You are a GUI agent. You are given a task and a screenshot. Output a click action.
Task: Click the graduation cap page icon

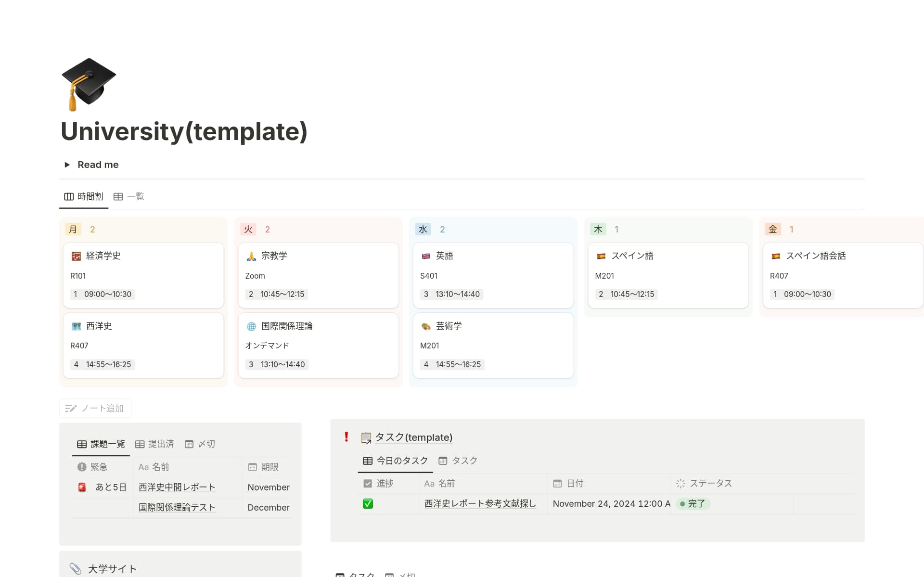[x=89, y=84]
